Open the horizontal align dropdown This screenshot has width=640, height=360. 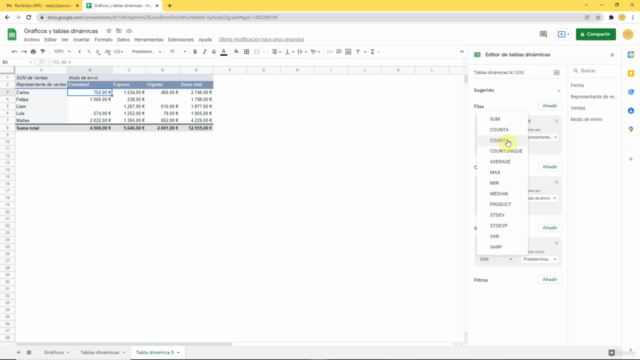[276, 52]
